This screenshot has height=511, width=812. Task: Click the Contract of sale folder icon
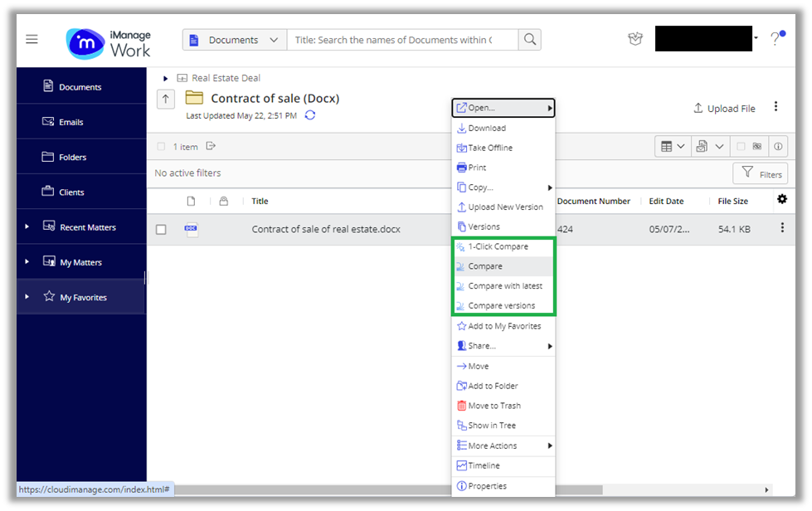pos(194,98)
